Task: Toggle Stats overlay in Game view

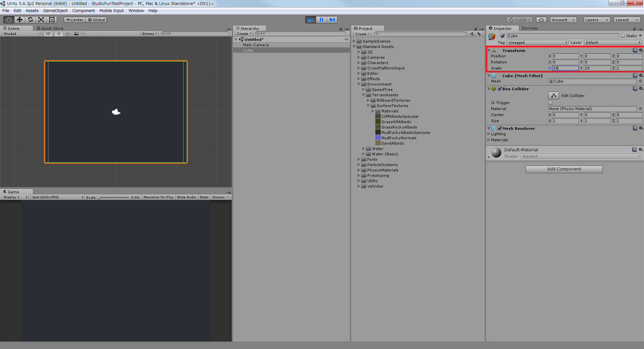Action: 204,197
